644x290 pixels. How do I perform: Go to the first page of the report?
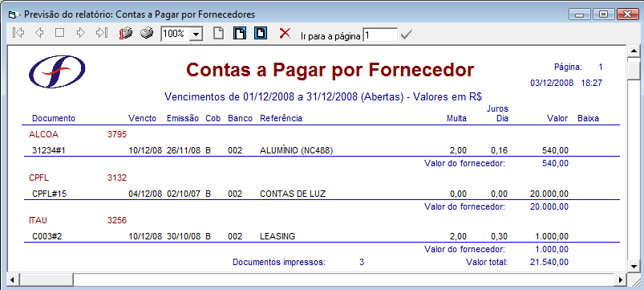coord(18,33)
